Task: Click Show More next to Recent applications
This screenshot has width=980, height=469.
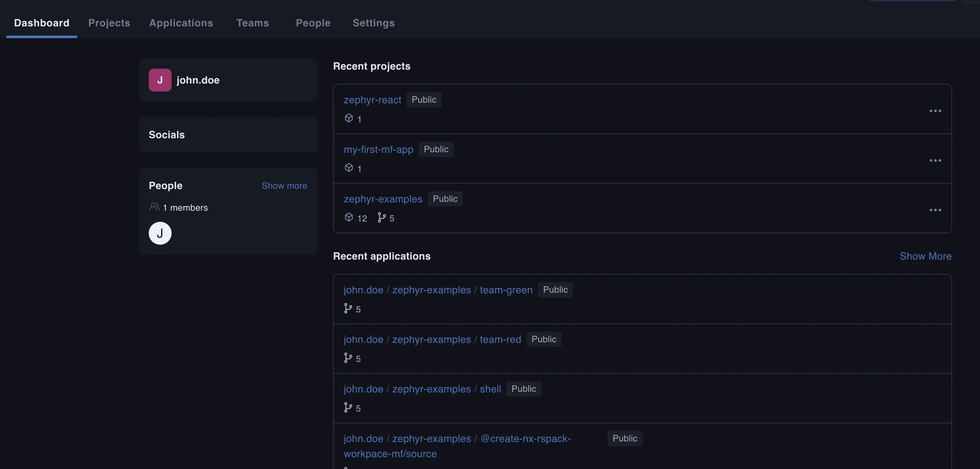Action: coord(925,256)
